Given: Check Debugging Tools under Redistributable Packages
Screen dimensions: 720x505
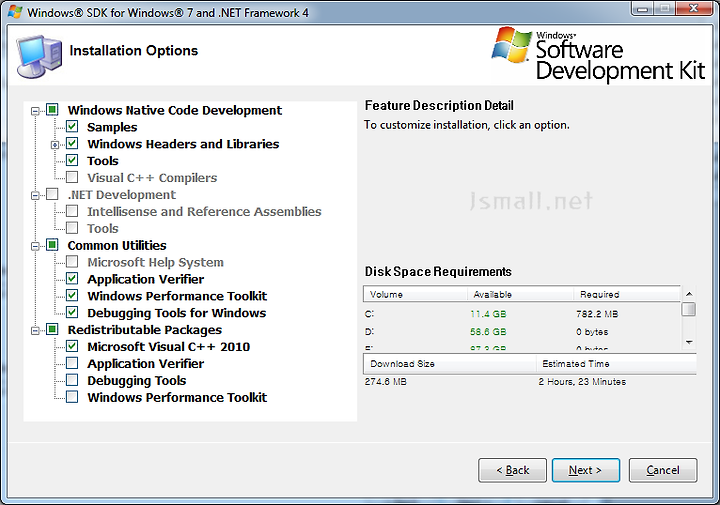Looking at the screenshot, I should pyautogui.click(x=72, y=380).
